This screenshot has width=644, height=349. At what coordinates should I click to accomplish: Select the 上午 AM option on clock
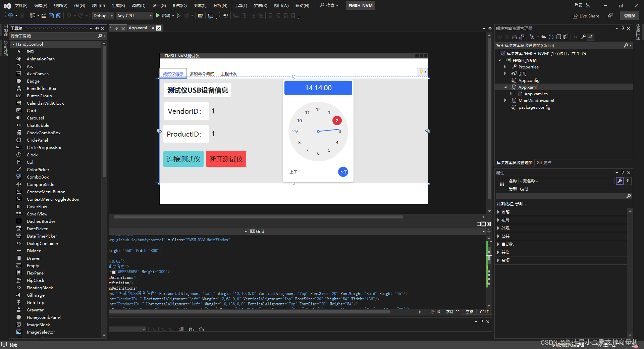(x=293, y=172)
